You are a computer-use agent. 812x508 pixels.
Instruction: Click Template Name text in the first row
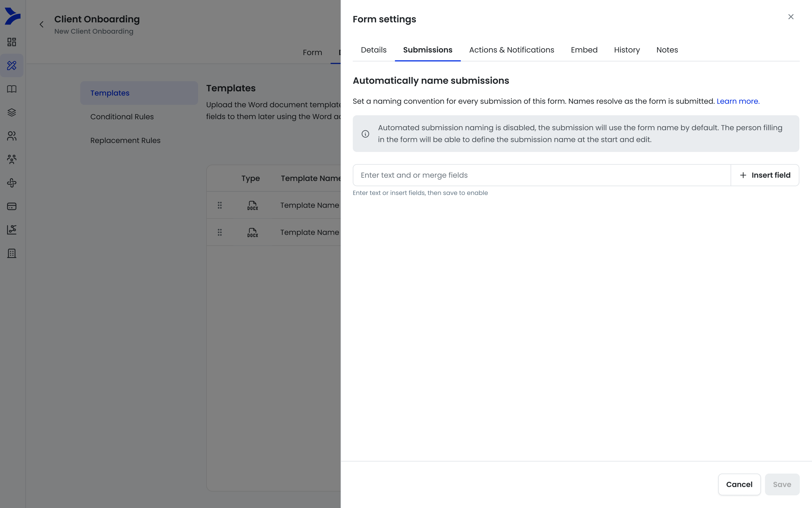pos(310,205)
